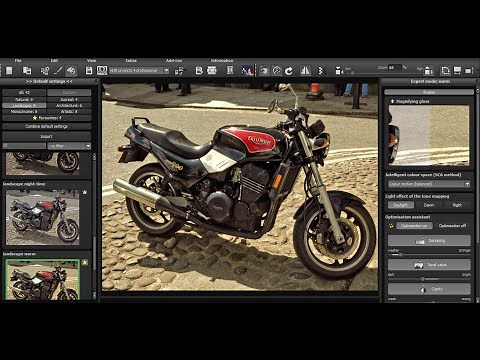Click the camera RAW module icon
The image size is (480, 360).
[102, 70]
